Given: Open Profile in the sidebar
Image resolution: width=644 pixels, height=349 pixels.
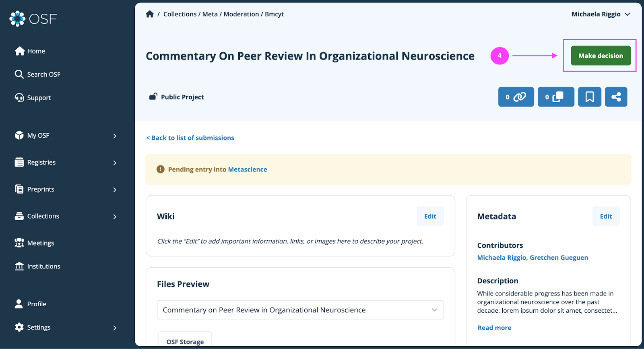Looking at the screenshot, I should click(x=31, y=304).
